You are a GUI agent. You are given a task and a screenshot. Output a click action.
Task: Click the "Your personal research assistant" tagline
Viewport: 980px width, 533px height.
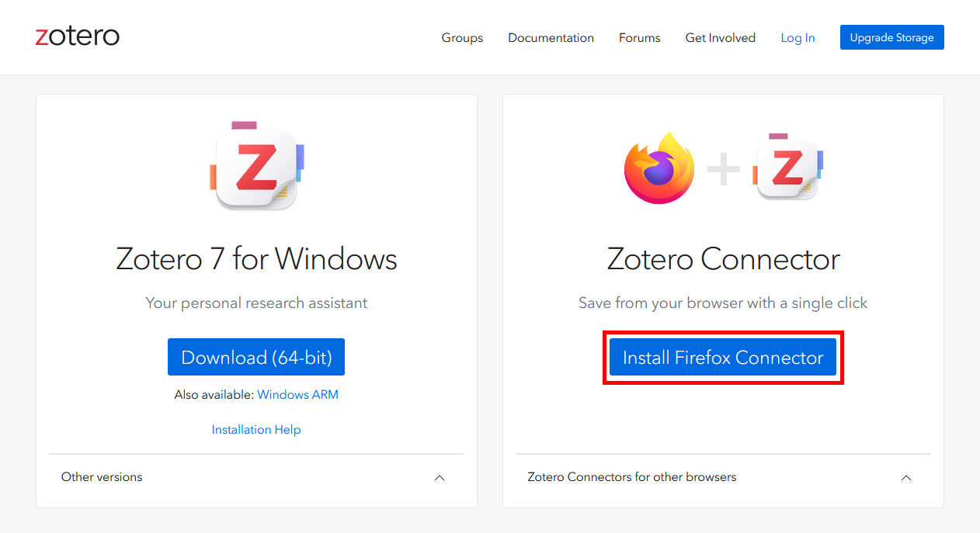pos(256,303)
